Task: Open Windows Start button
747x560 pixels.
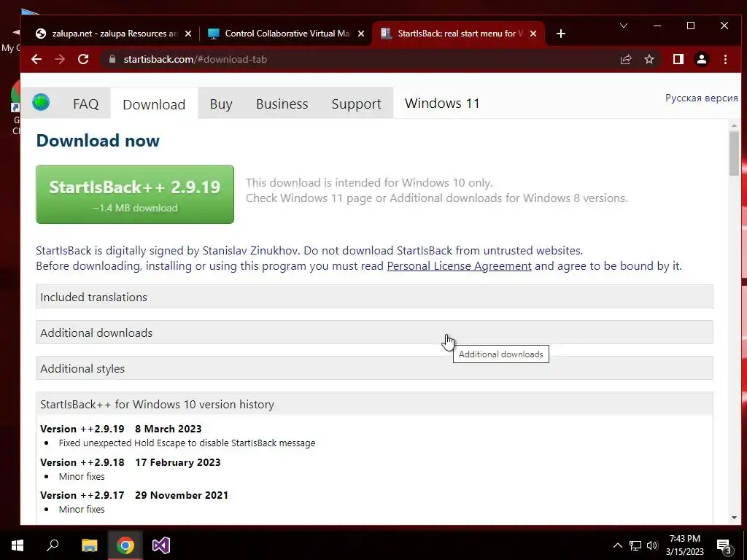Action: pos(18,545)
